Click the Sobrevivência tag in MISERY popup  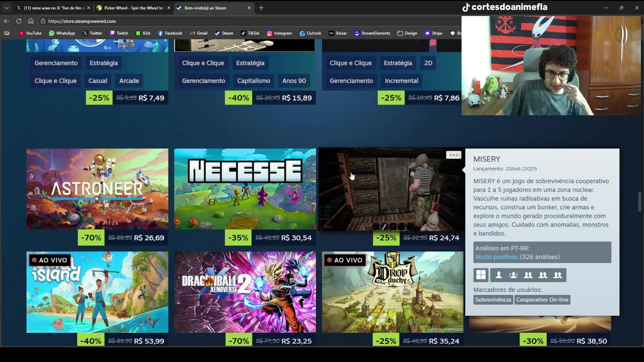click(x=493, y=300)
